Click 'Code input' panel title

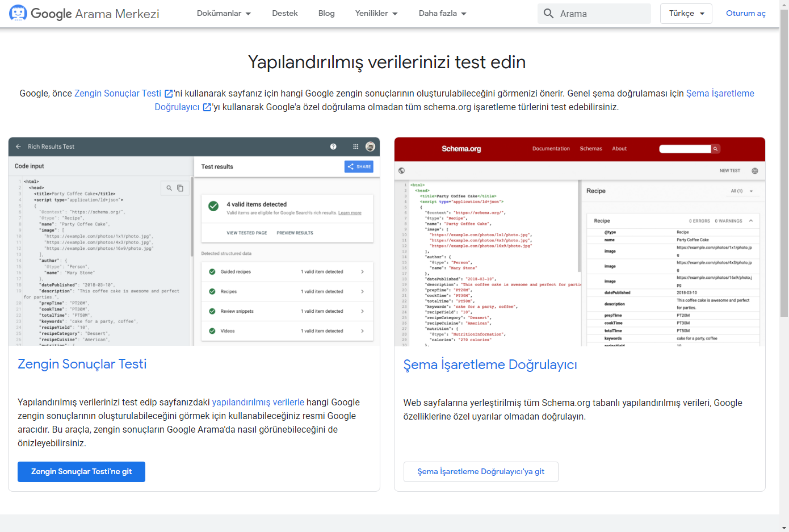(x=30, y=166)
